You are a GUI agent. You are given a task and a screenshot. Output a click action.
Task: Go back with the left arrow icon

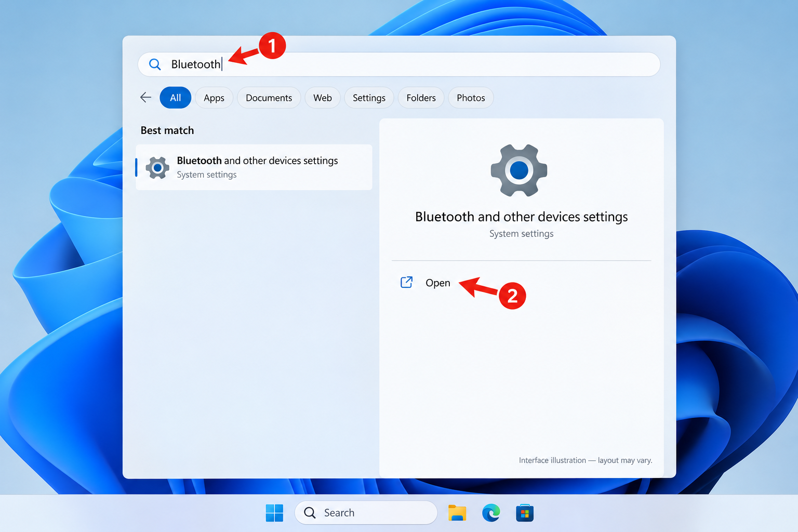[x=146, y=97]
